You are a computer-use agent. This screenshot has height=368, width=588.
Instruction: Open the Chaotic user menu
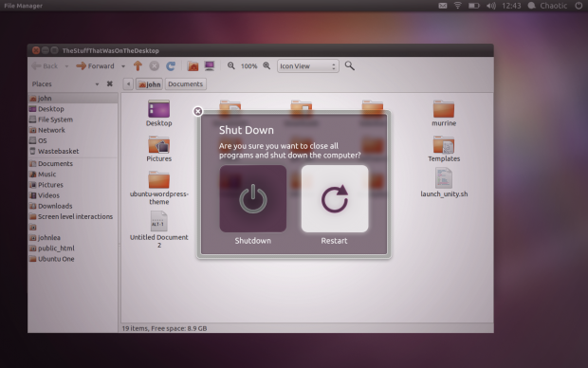click(547, 6)
